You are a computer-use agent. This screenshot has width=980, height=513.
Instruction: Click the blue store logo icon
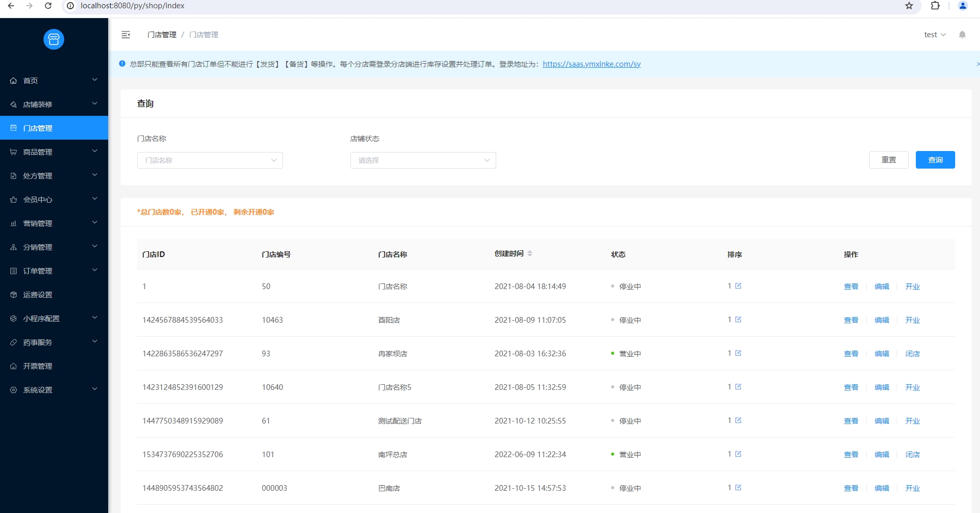(54, 39)
